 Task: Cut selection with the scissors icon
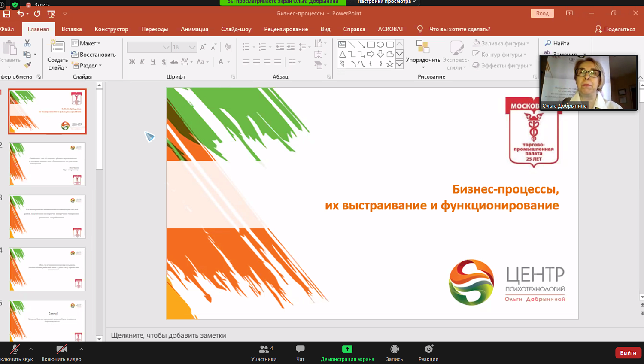(27, 43)
